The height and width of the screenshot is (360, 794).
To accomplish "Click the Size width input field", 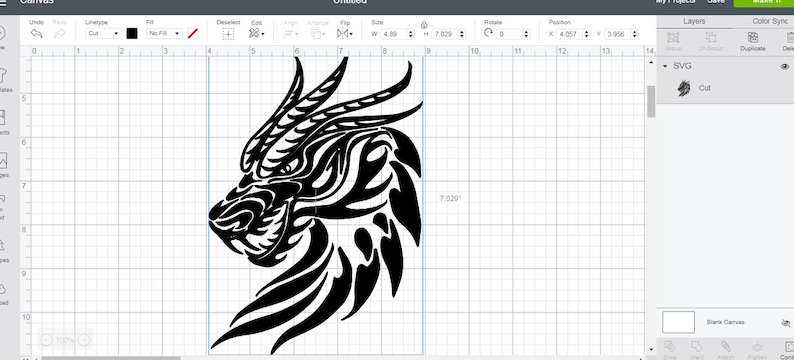I will (393, 34).
